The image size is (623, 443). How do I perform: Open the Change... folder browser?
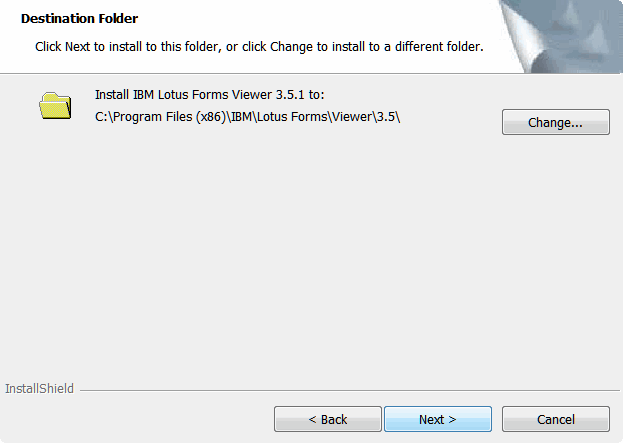click(555, 122)
